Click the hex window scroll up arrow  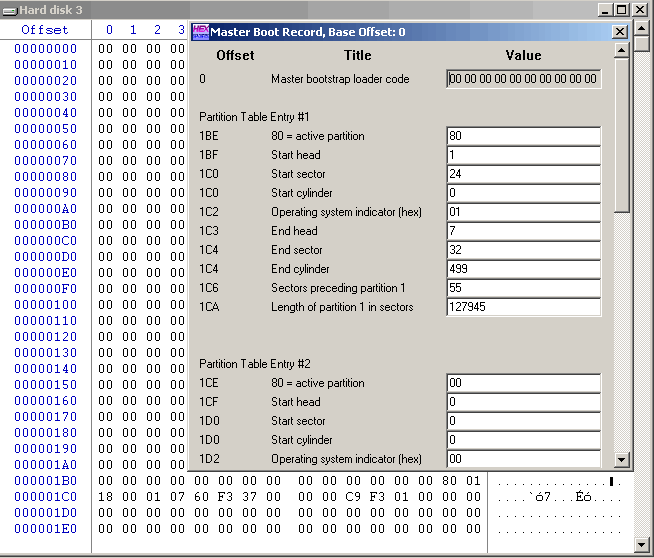point(641,29)
